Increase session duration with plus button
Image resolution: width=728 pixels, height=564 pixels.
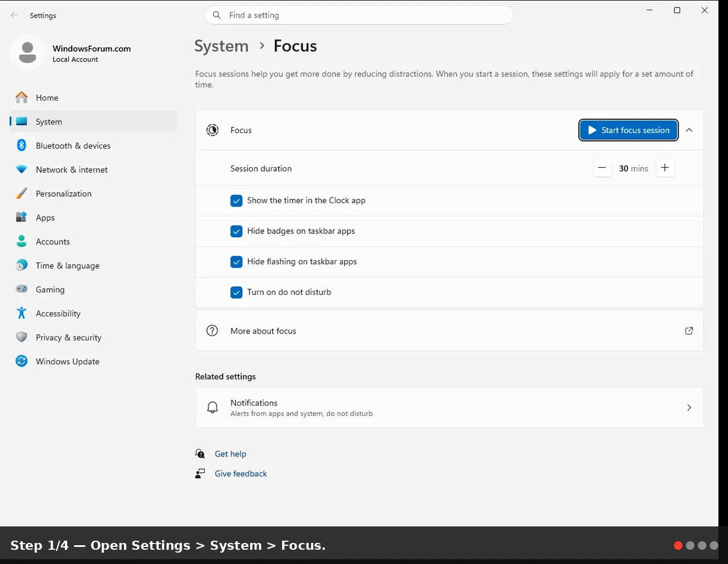pos(665,168)
